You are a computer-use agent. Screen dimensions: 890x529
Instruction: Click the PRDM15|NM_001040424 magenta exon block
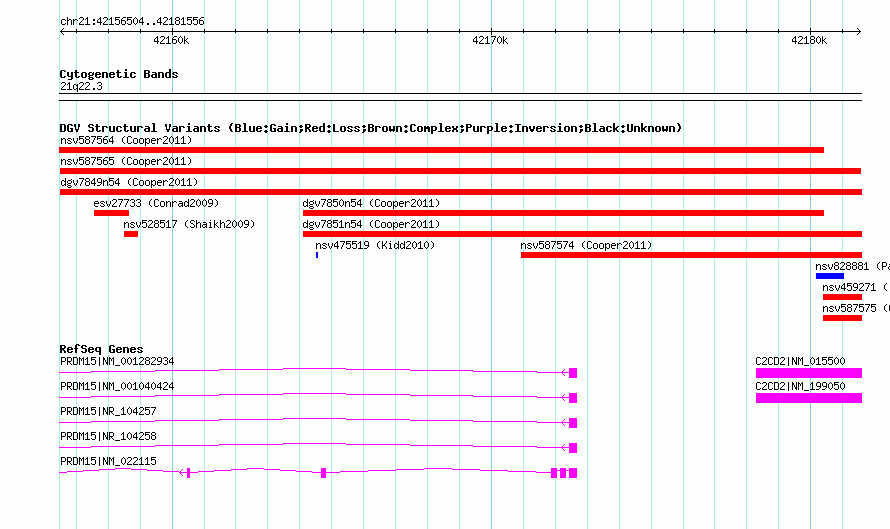(573, 398)
